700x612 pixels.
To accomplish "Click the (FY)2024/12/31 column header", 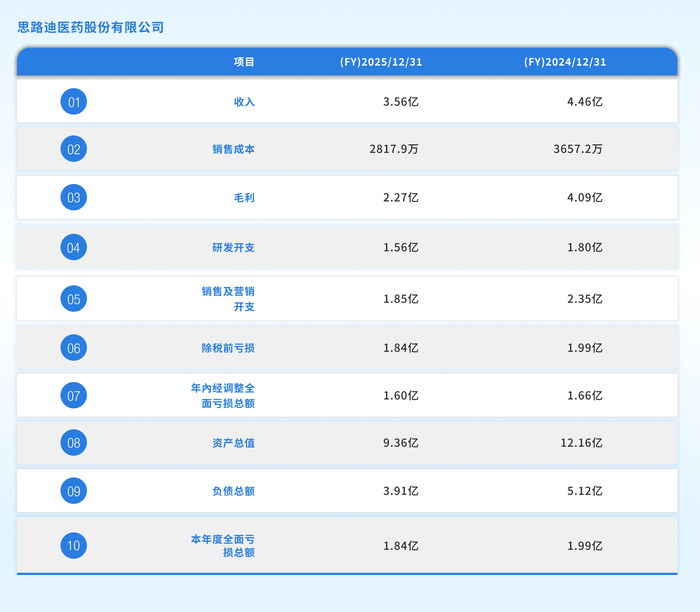I will pos(565,62).
